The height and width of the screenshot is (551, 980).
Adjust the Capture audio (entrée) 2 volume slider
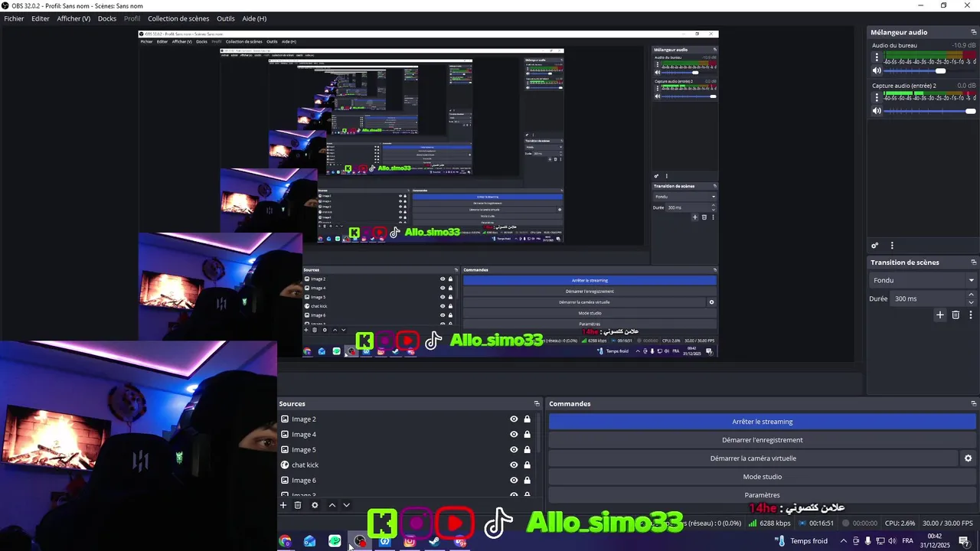click(x=931, y=111)
